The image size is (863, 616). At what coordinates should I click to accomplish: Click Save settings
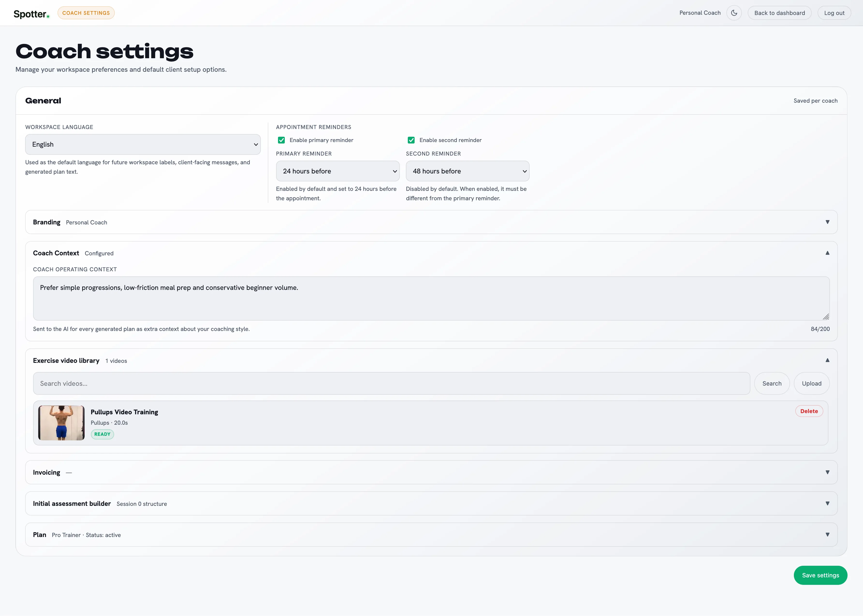(820, 575)
